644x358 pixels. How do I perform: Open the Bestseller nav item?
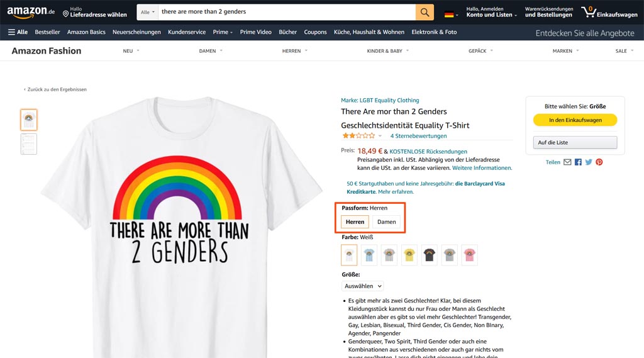point(47,32)
